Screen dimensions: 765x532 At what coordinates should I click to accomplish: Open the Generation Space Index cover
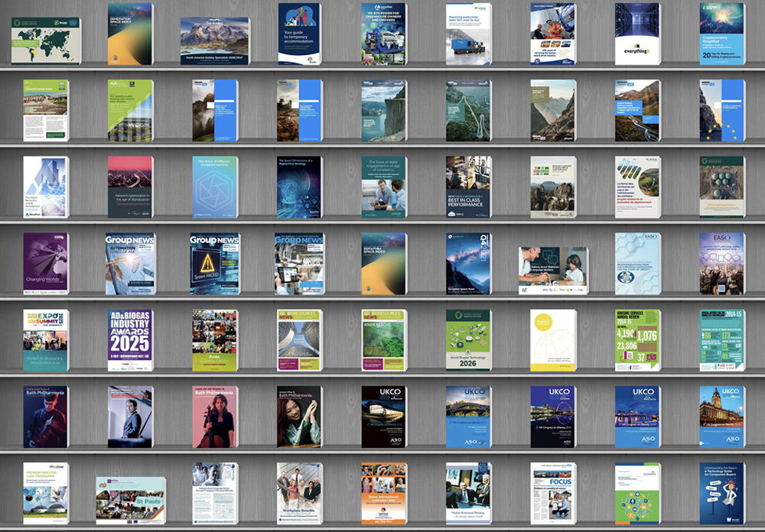point(130,34)
